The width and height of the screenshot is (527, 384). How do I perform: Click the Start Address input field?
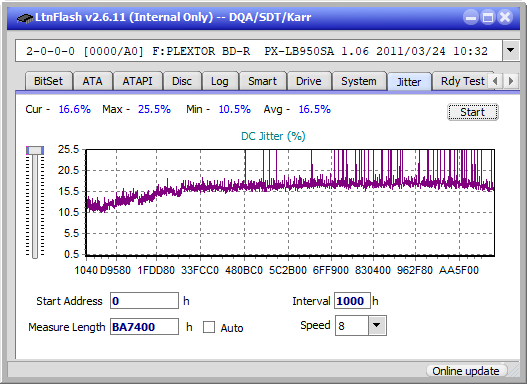[145, 301]
